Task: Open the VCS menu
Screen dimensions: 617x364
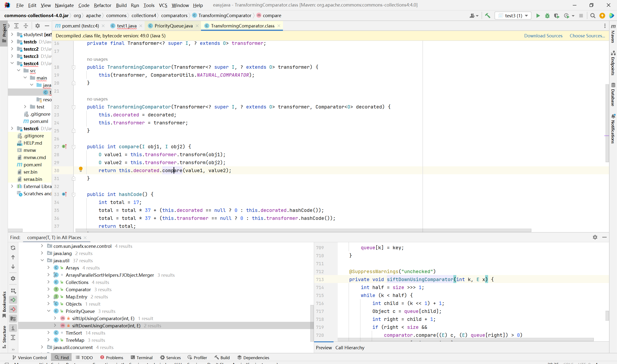Action: point(163,5)
